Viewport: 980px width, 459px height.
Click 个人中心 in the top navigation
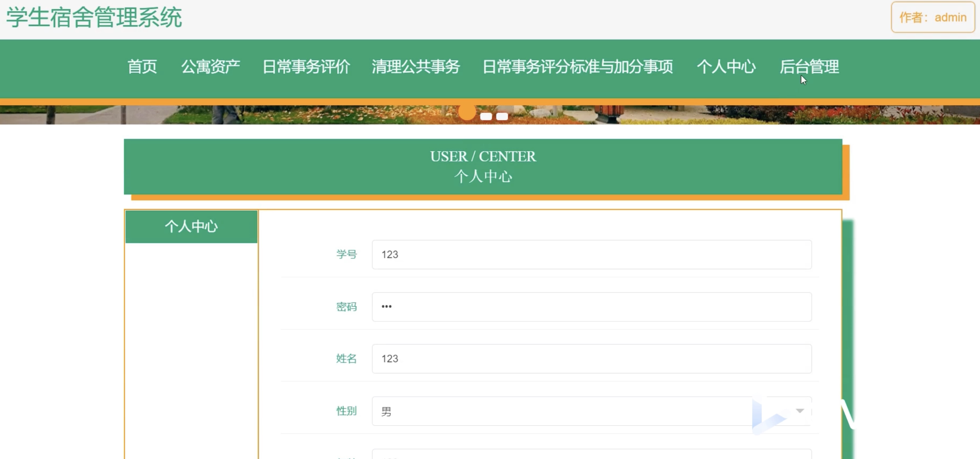tap(726, 67)
